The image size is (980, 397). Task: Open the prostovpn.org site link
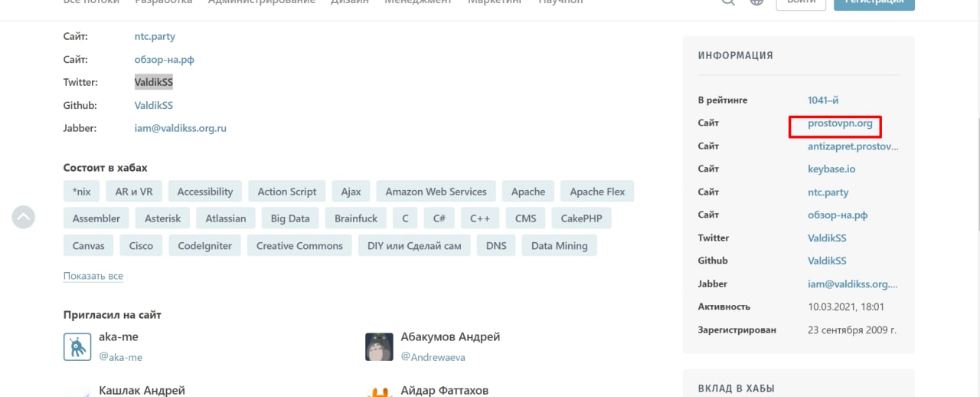[x=840, y=123]
